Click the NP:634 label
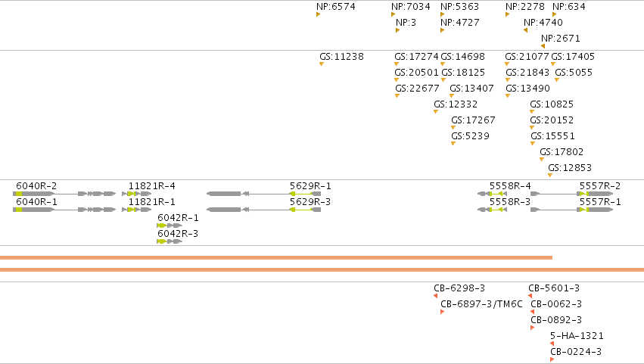Screen dimensions: 644x364 coord(569,7)
